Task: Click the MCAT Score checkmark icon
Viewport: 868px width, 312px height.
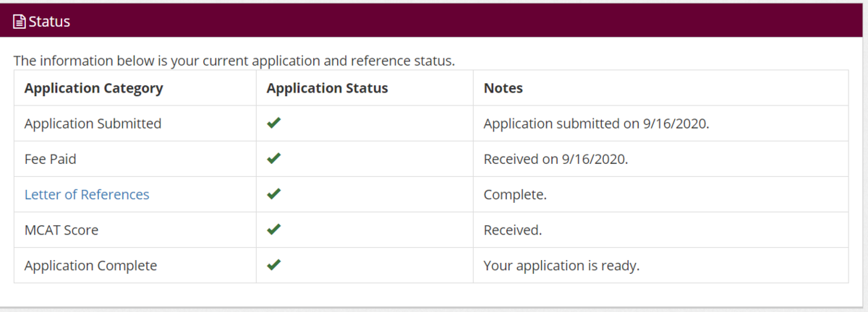Action: point(273,230)
